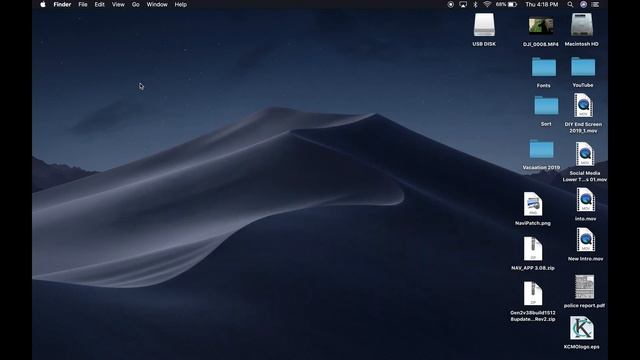Click the screen recording status icon
640x360 pixels.
[451, 4]
